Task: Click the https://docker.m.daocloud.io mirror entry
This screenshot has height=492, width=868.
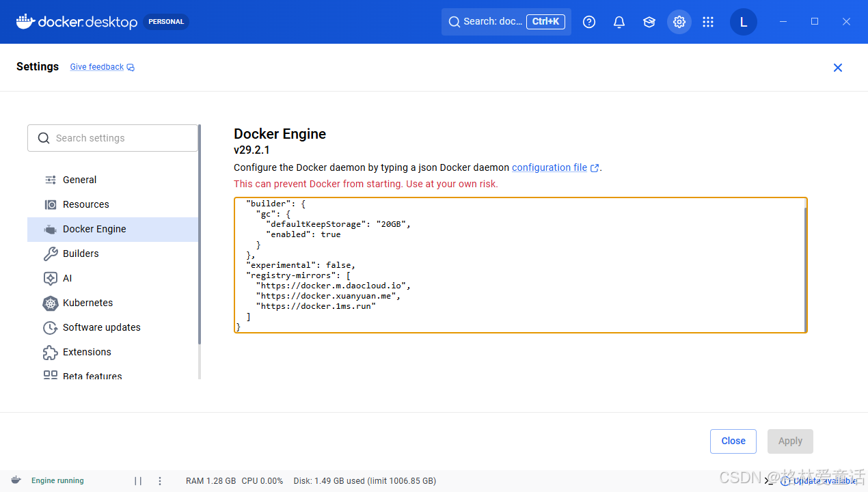Action: 334,286
